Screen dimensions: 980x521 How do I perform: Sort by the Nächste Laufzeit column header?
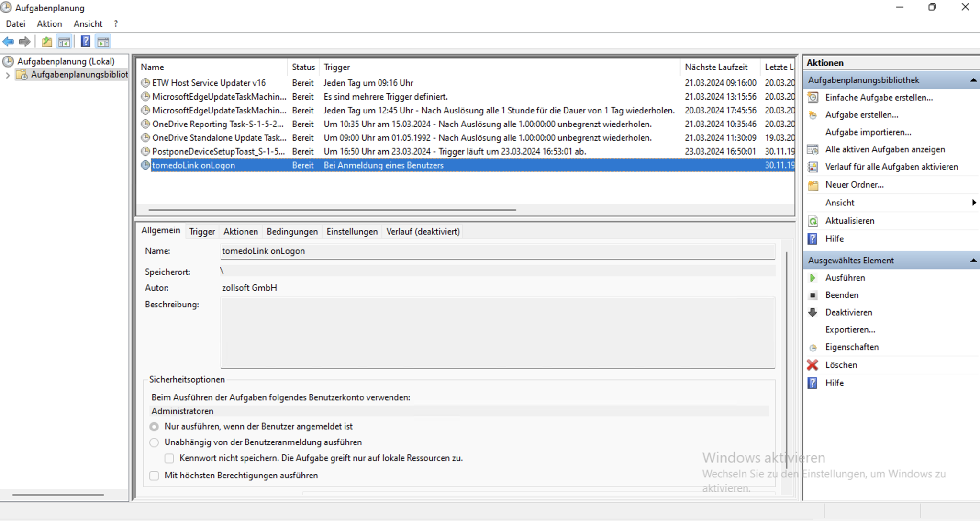(720, 68)
